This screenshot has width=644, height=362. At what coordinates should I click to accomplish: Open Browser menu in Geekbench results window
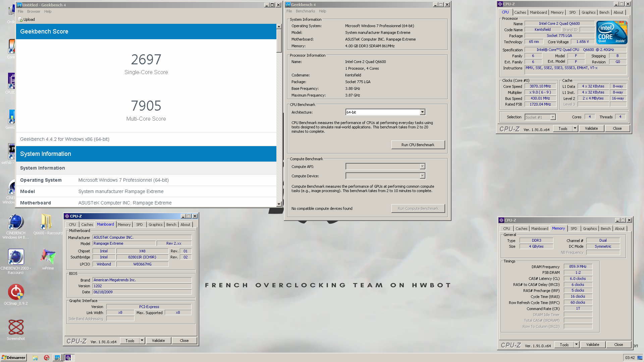pos(34,11)
